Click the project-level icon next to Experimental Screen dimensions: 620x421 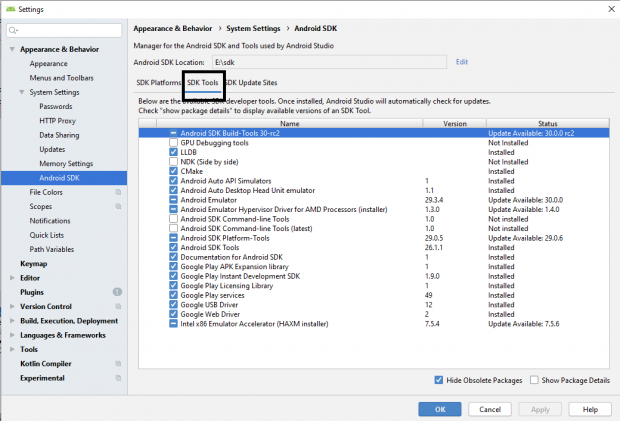(118, 378)
